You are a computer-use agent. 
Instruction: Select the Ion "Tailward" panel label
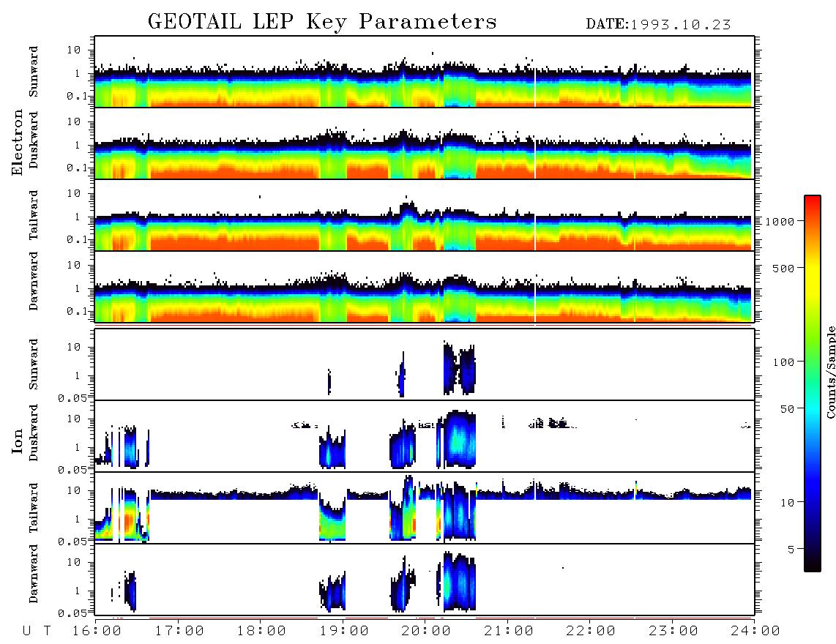pyautogui.click(x=34, y=508)
